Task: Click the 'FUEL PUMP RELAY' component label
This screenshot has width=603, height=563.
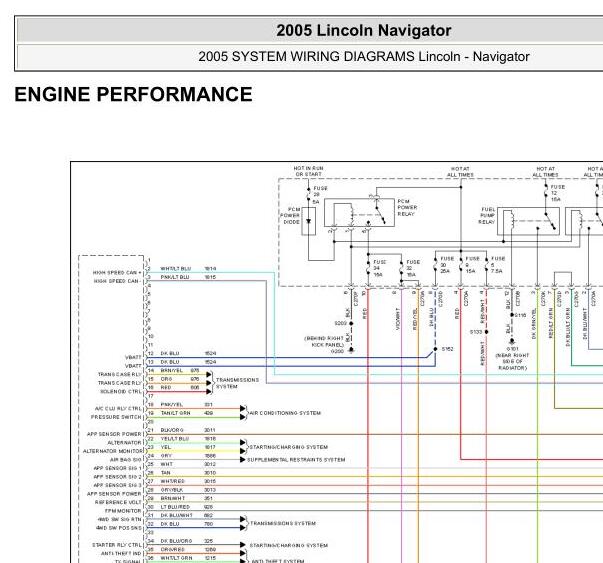Action: (487, 216)
